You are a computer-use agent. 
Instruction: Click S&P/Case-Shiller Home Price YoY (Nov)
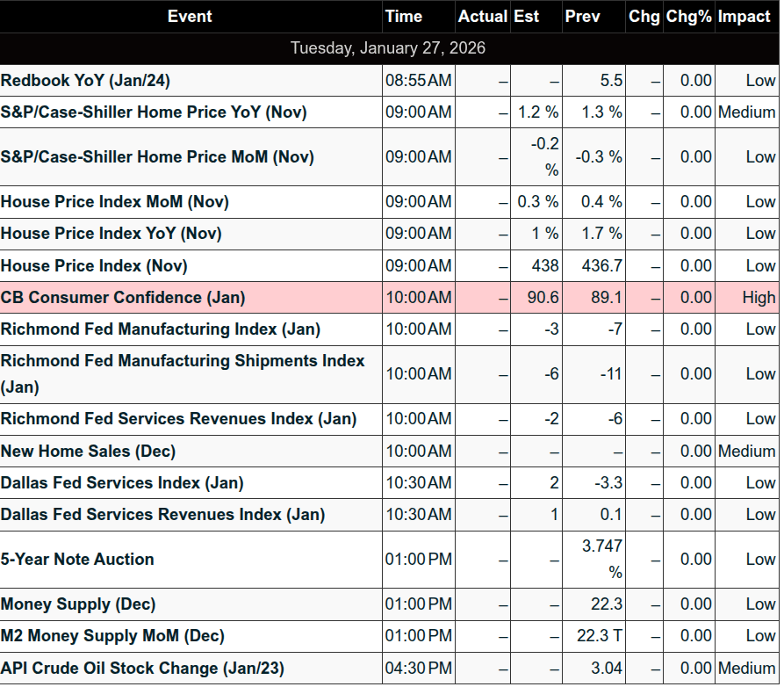[x=154, y=112]
